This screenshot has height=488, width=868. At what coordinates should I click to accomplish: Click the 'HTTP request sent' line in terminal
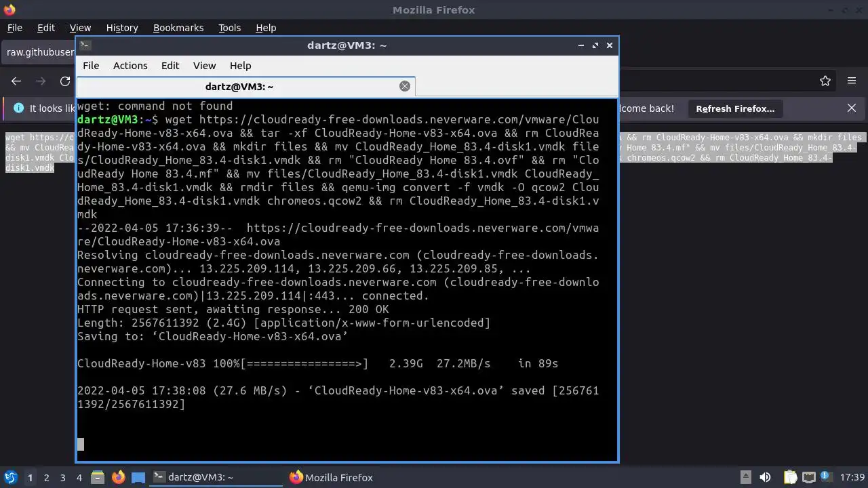(x=233, y=310)
